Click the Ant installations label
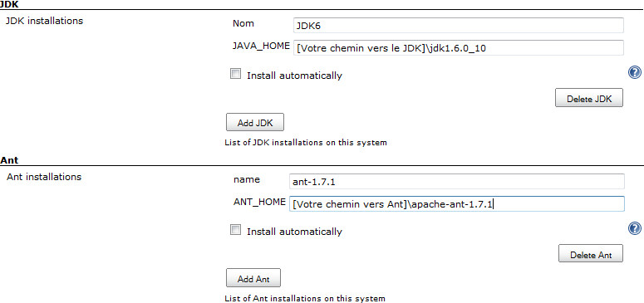This screenshot has height=303, width=644. click(44, 177)
